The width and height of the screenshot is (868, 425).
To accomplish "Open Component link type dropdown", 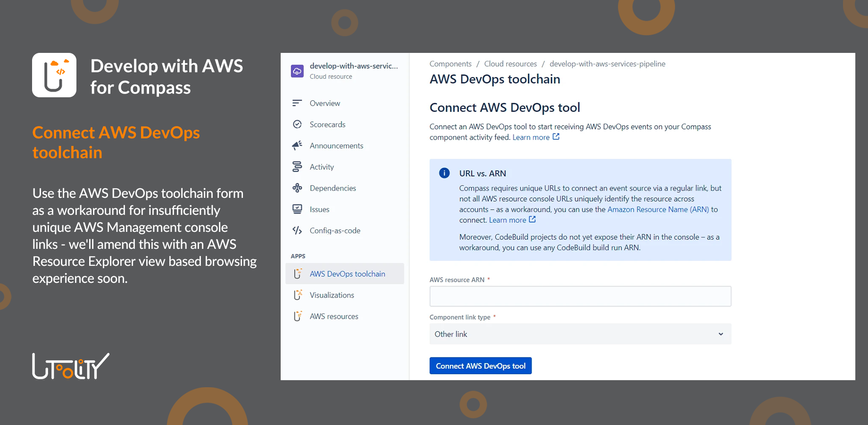I will click(x=580, y=334).
